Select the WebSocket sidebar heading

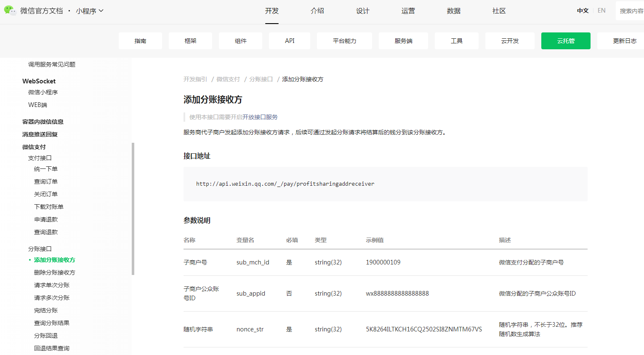pos(39,81)
